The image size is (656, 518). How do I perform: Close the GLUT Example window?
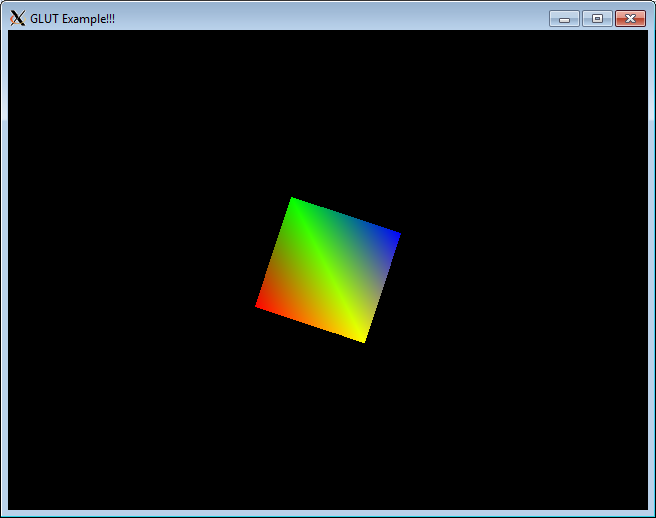630,19
